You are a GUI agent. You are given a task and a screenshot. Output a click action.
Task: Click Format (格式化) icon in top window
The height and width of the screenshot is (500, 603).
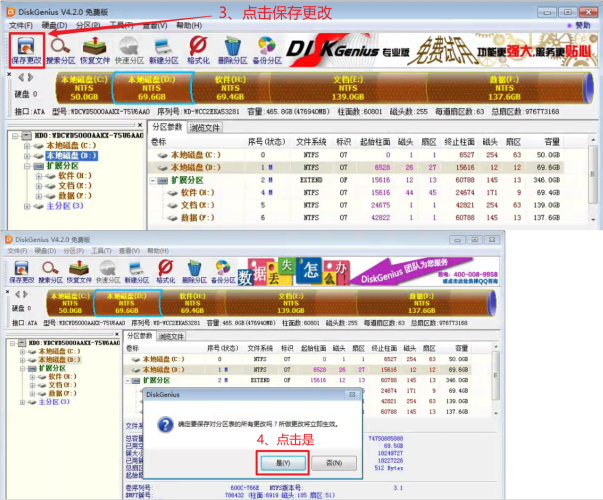(x=198, y=50)
